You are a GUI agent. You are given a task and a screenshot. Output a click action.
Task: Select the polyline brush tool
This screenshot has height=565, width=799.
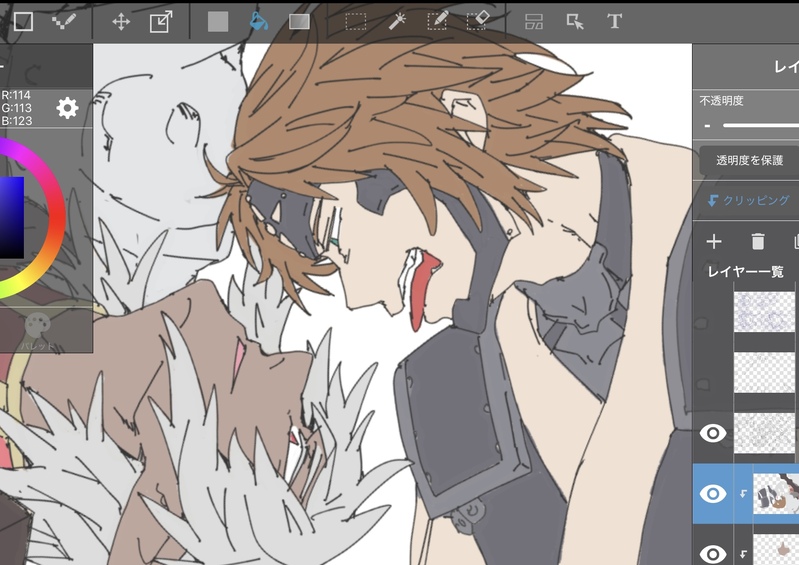point(64,21)
